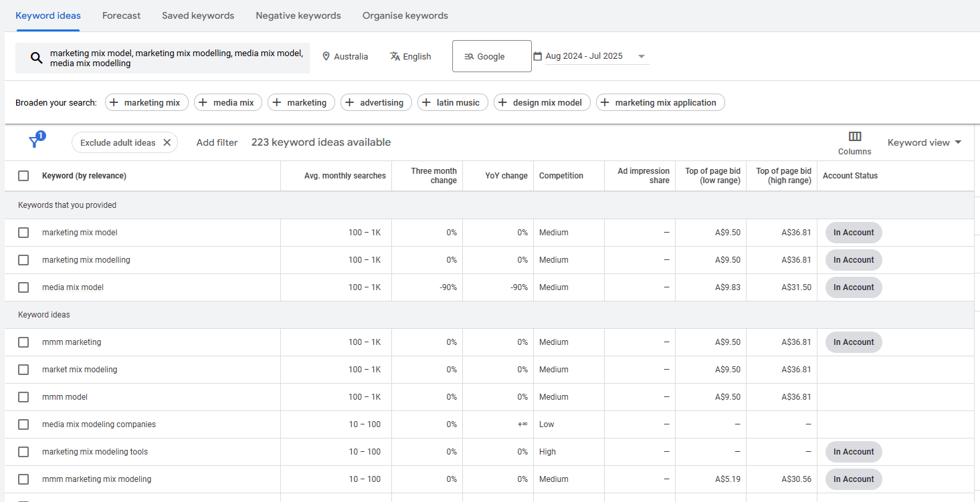Add 'media mix' broaden search chip
The width and height of the screenshot is (980, 502).
point(227,102)
